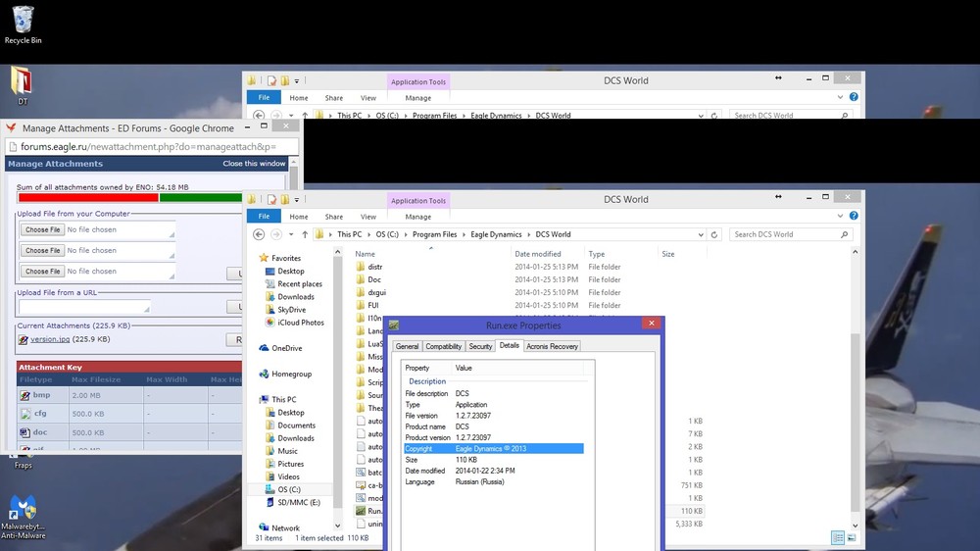The width and height of the screenshot is (980, 551).
Task: Click the Back arrow in Explorer
Action: 259,234
